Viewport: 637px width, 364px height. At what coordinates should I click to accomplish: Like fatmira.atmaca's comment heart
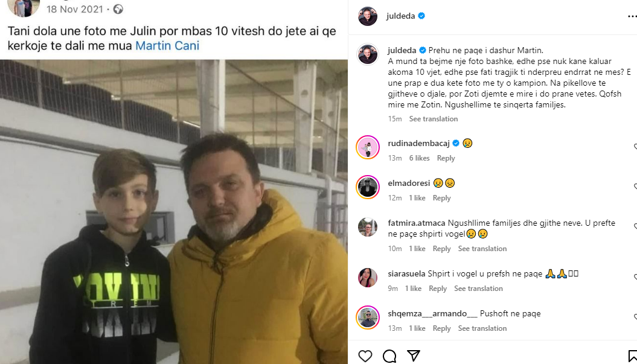(x=635, y=226)
